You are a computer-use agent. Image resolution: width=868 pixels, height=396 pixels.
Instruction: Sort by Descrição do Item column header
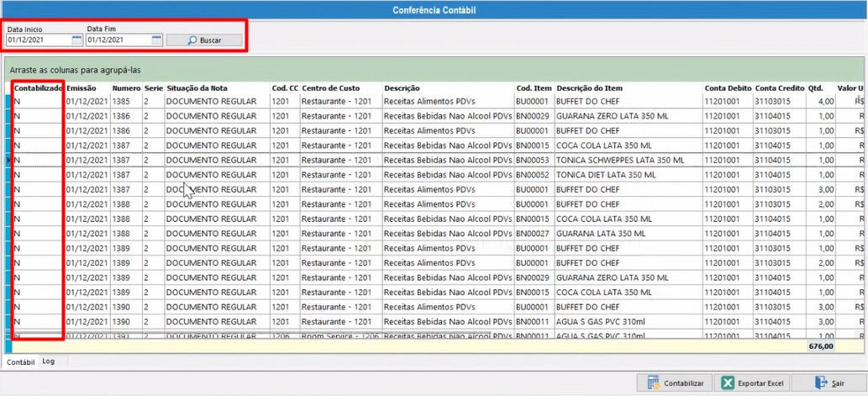pyautogui.click(x=629, y=88)
